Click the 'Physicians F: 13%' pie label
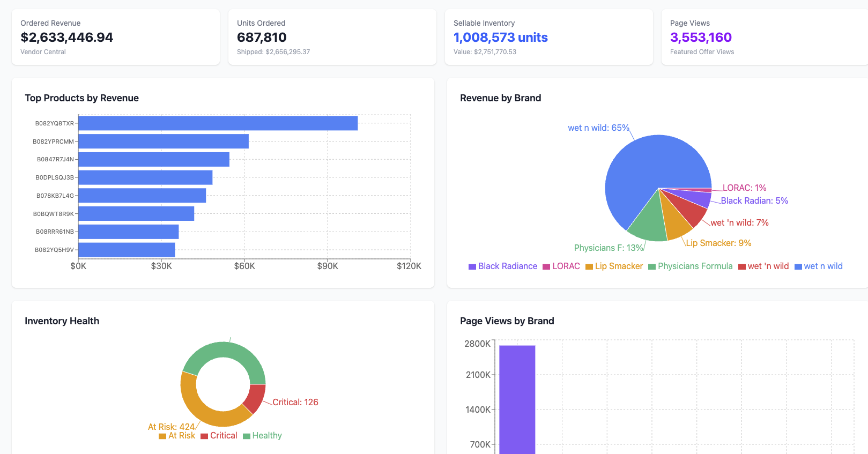The height and width of the screenshot is (454, 868). coord(609,248)
